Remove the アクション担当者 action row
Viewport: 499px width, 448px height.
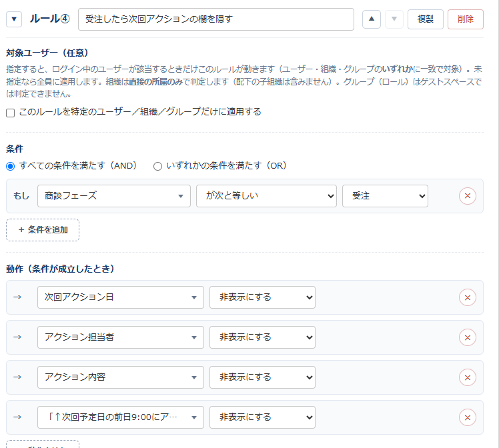(x=467, y=338)
